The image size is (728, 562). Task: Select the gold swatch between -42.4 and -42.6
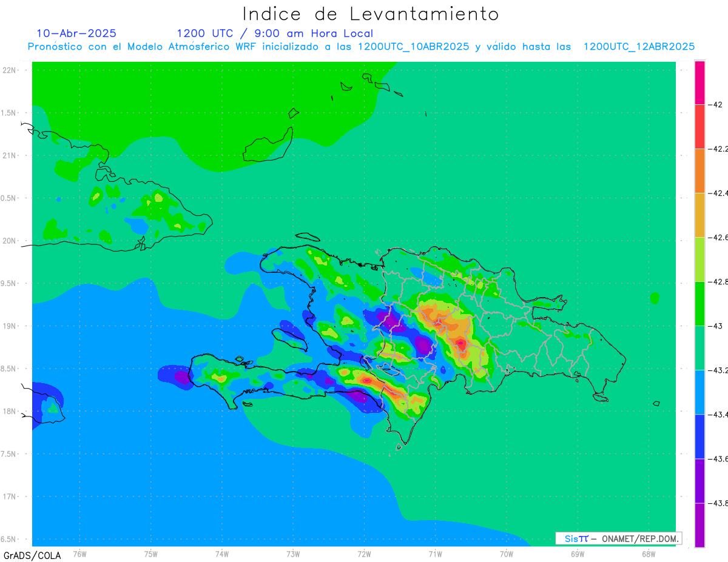point(699,215)
